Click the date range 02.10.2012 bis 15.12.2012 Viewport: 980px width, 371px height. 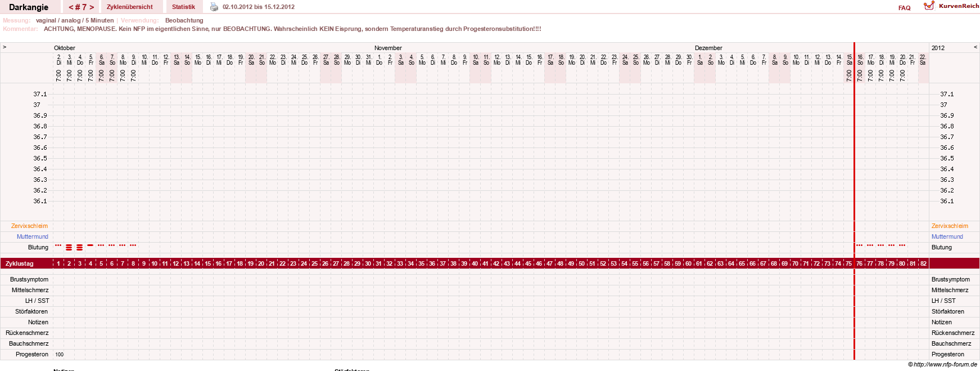[259, 7]
